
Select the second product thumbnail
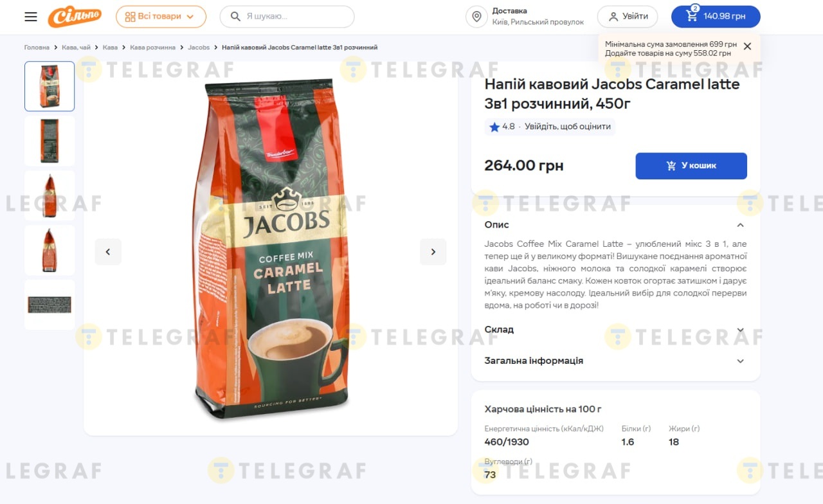pos(50,141)
